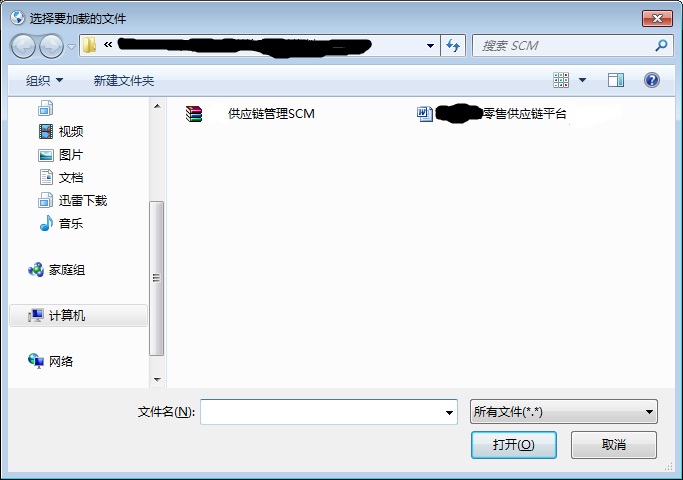Click the Back navigation arrow button

pos(24,46)
